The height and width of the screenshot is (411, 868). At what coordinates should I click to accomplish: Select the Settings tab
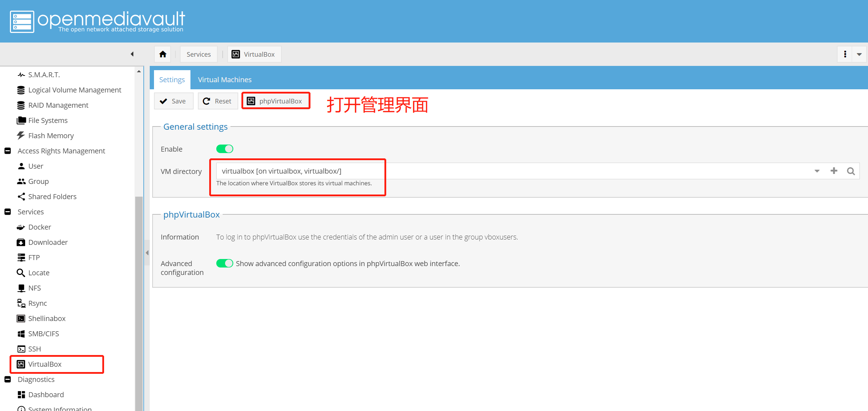coord(172,80)
